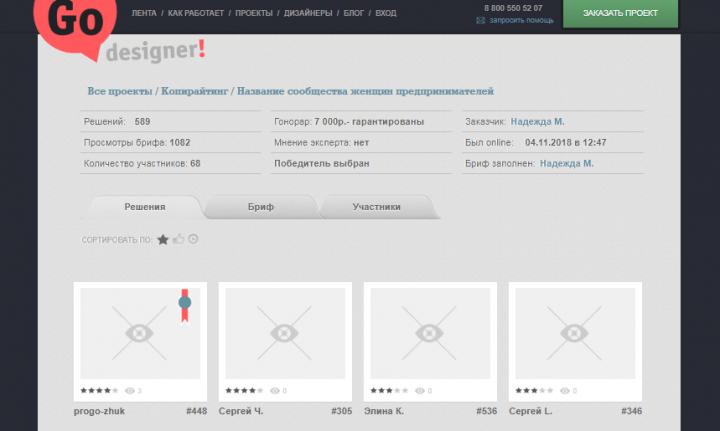720x431 pixels.
Task: Open hidden thumbnail of Элина К. solution #536
Action: [430, 333]
